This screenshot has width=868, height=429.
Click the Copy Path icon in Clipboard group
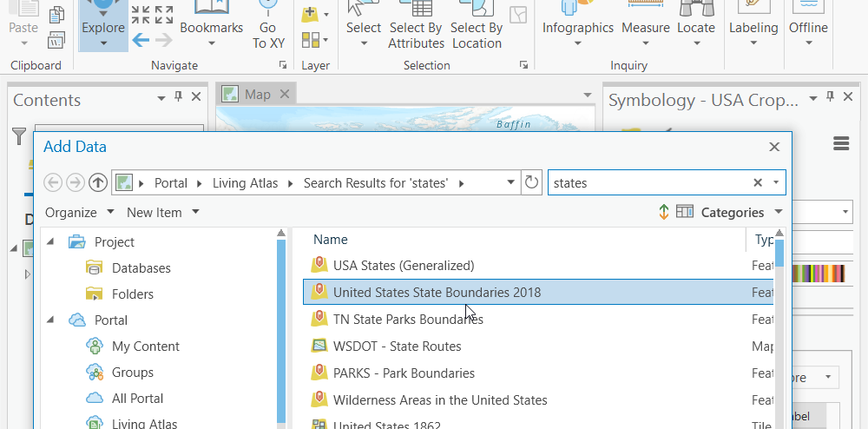[57, 40]
